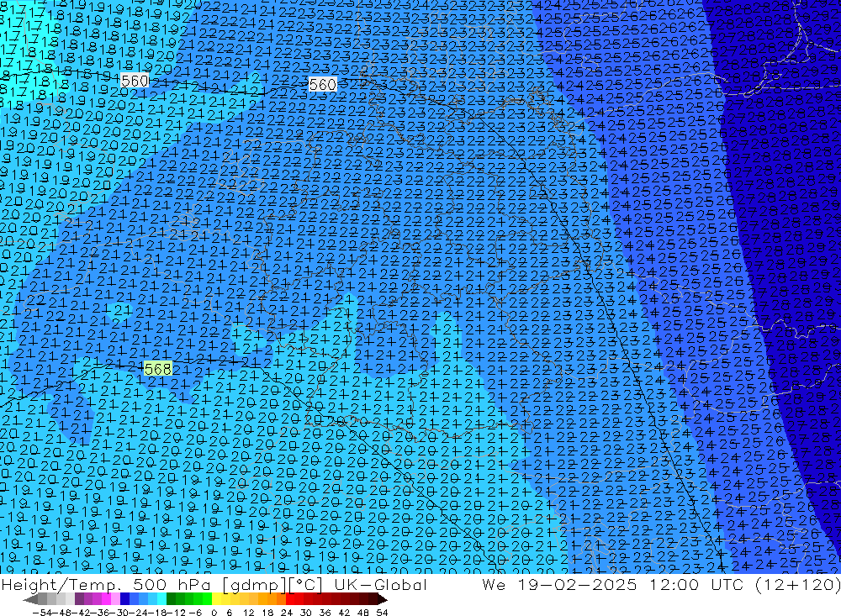Click the legend value 0
The image size is (841, 616).
click(214, 613)
